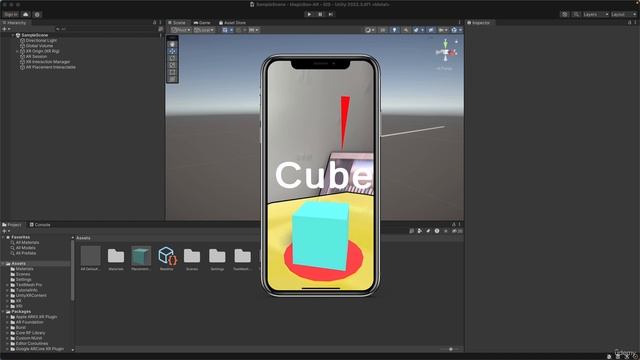Viewport: 640px width, 360px height.
Task: Adjust the asset thumbnail size slider
Action: pyautogui.click(x=451, y=349)
